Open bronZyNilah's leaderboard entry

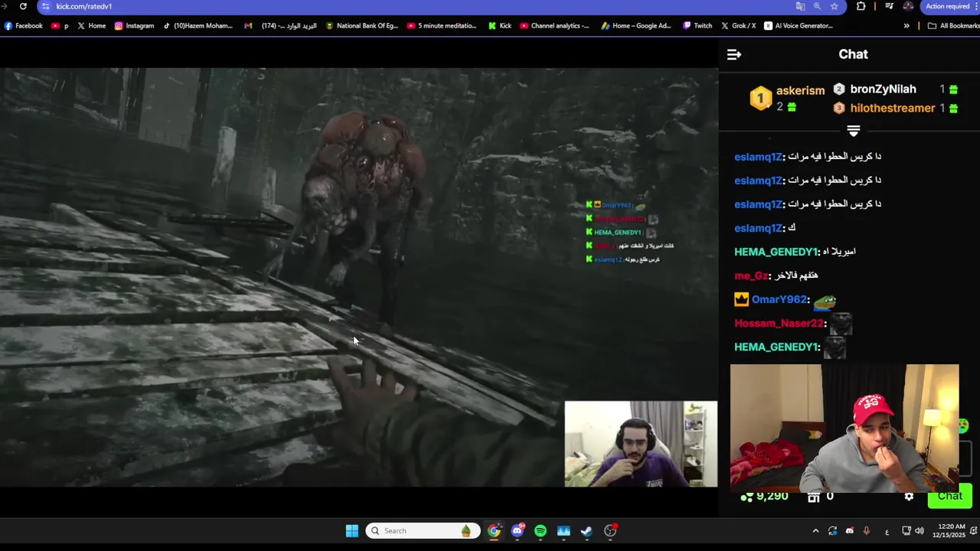pos(883,89)
